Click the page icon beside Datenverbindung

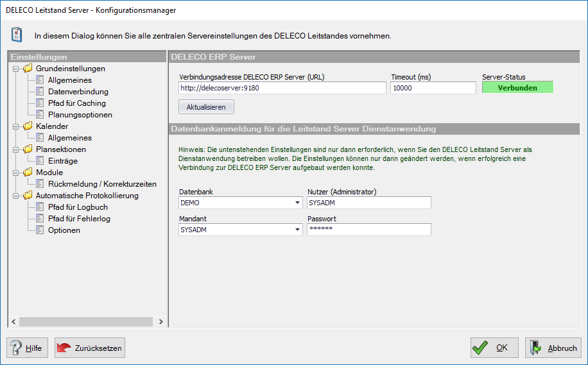pyautogui.click(x=40, y=92)
